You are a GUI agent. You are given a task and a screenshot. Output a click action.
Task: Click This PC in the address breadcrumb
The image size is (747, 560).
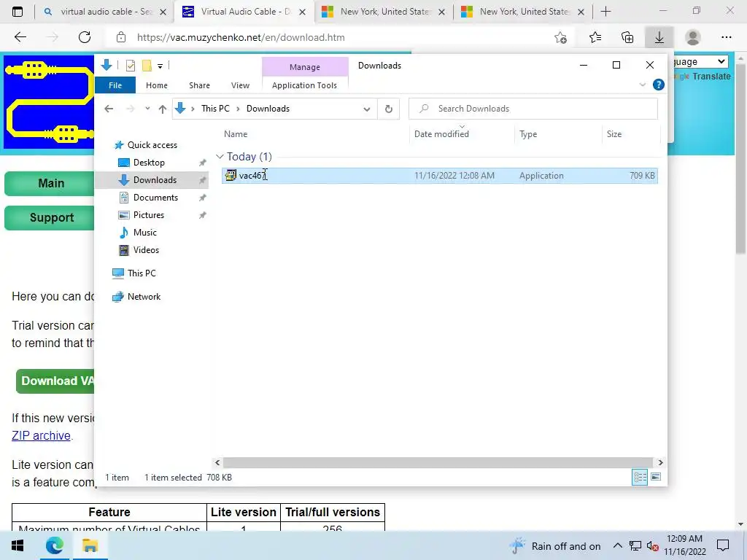click(215, 109)
